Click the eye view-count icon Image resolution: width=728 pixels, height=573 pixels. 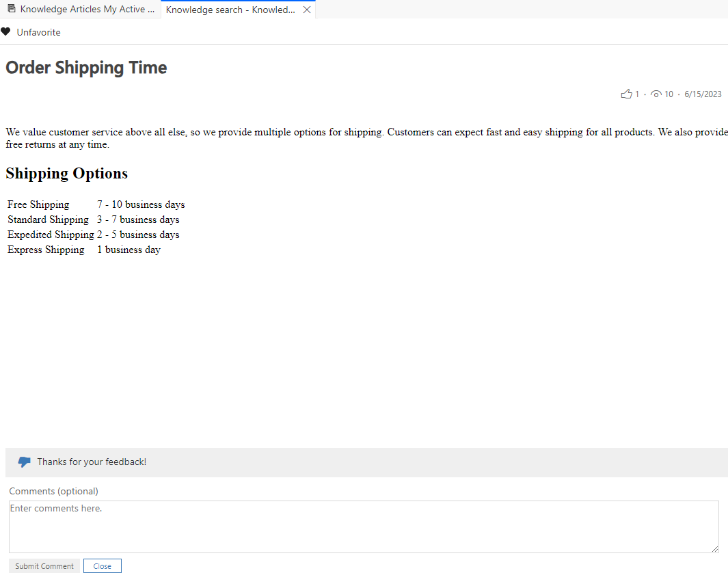pyautogui.click(x=655, y=94)
